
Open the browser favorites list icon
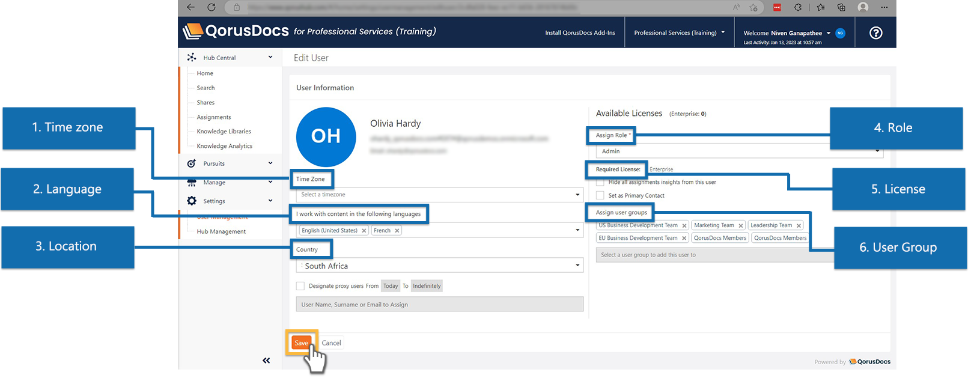[821, 7]
